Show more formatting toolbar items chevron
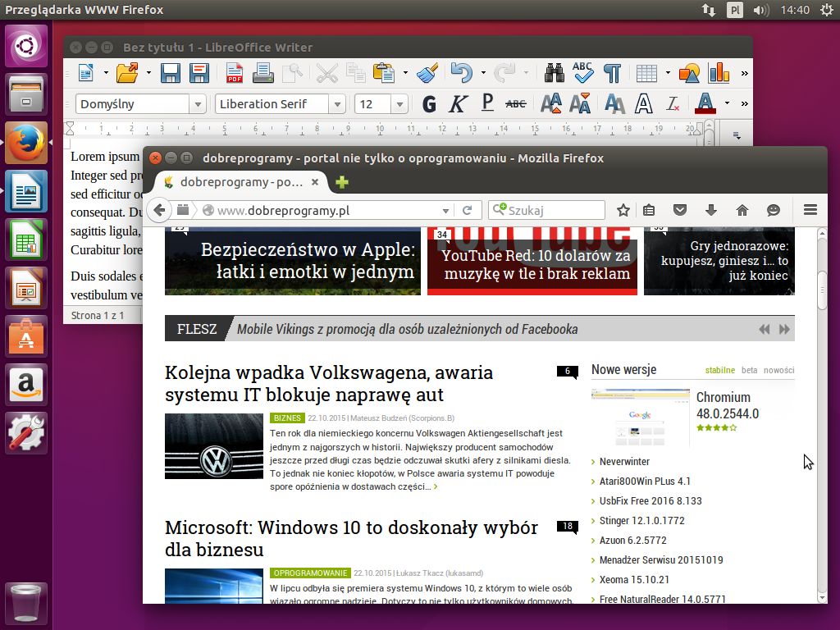This screenshot has width=840, height=630. 744,103
